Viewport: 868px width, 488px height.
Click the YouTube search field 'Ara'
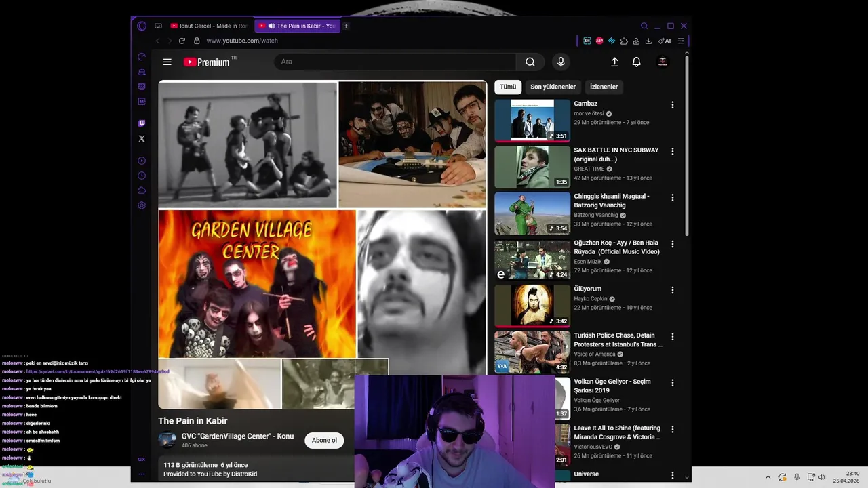(395, 62)
